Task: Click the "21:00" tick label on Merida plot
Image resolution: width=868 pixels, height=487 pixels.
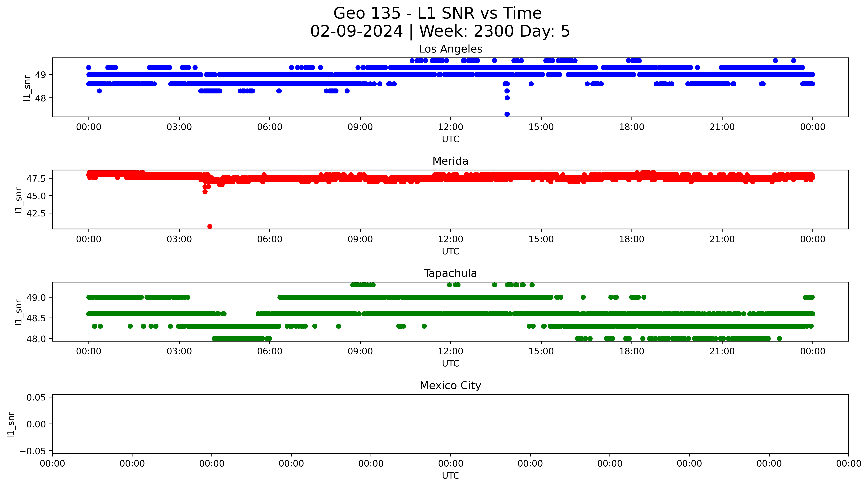Action: pos(722,239)
